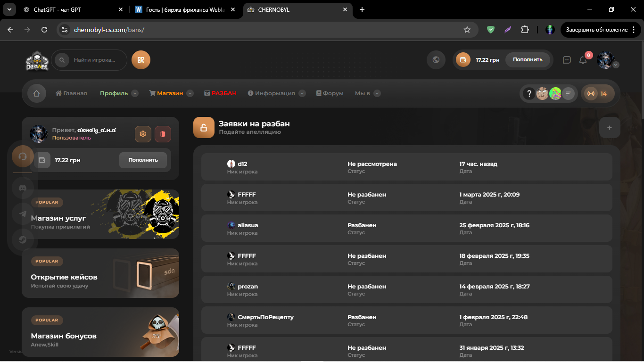The height and width of the screenshot is (362, 644).
Task: Open the rainbow swirl user avatar
Action: point(555,93)
